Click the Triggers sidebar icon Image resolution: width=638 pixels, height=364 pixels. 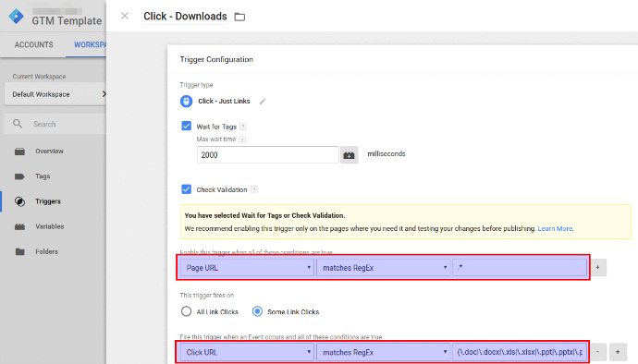[19, 201]
